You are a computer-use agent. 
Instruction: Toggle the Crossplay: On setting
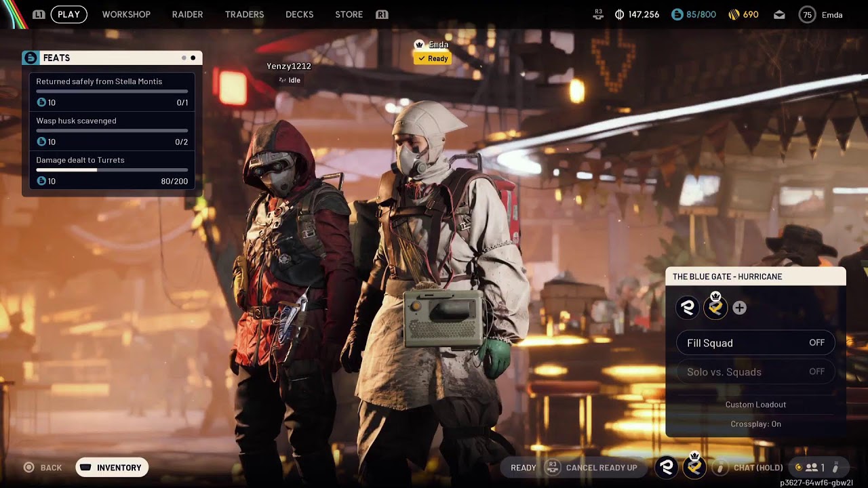tap(755, 424)
